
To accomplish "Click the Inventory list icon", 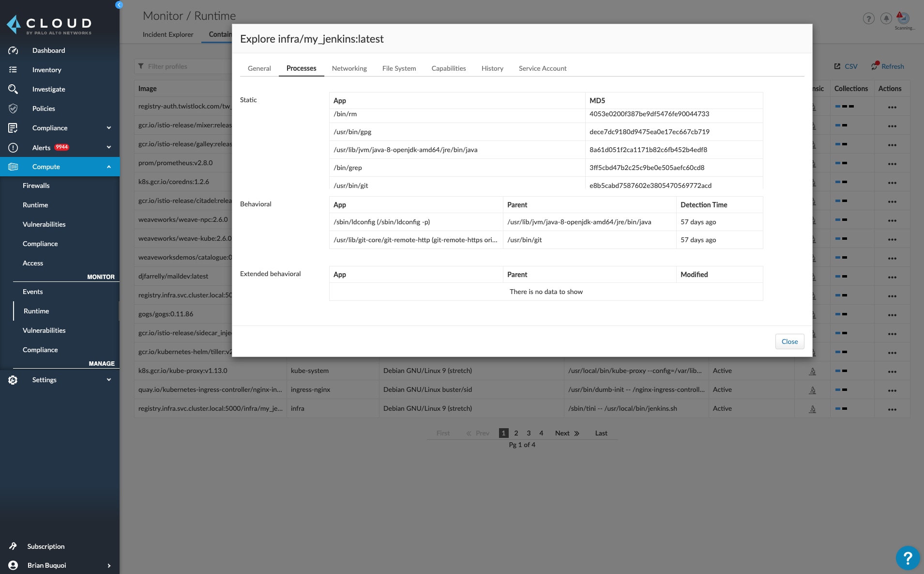I will pyautogui.click(x=13, y=70).
